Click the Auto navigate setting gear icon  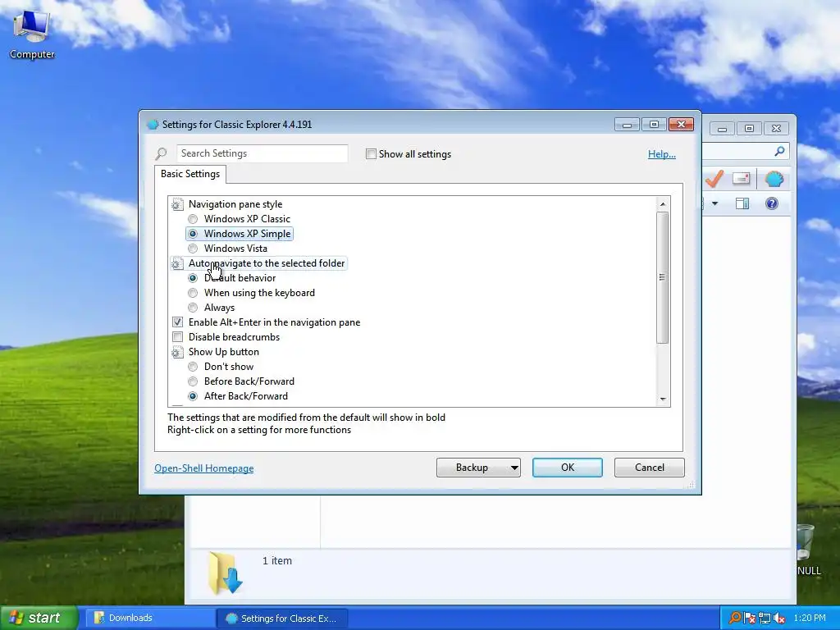[177, 263]
